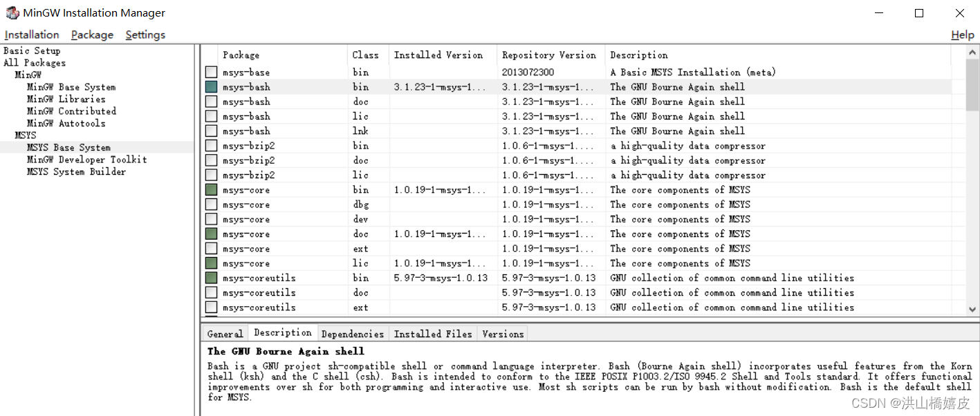Viewport: 980px width, 416px height.
Task: Switch to the Versions tab
Action: tap(503, 334)
